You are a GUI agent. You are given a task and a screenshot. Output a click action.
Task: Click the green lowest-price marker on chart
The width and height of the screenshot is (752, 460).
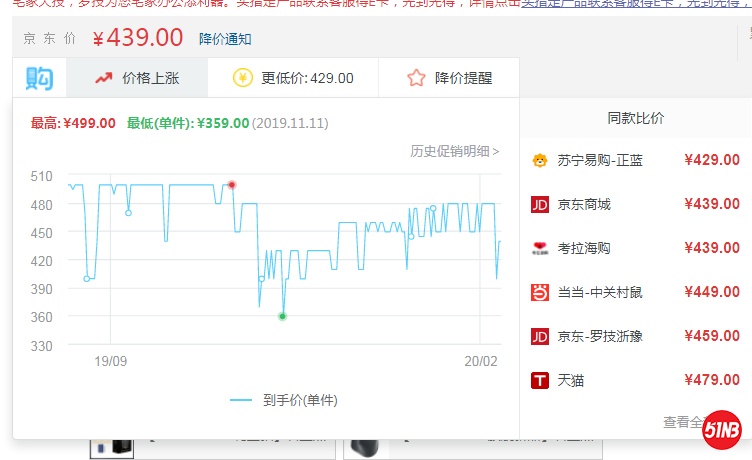click(282, 316)
